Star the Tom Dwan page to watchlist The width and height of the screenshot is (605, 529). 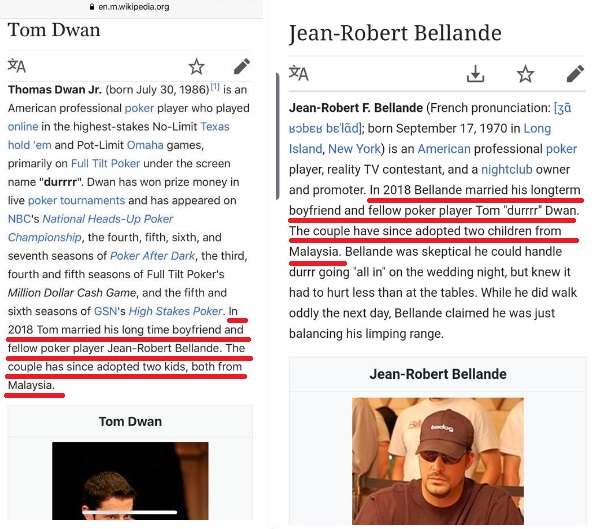tap(196, 66)
